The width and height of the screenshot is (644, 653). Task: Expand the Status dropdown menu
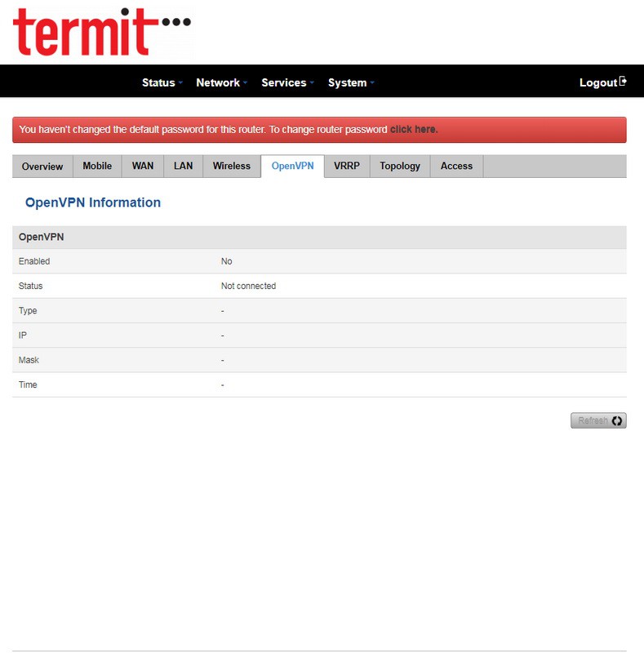tap(162, 82)
